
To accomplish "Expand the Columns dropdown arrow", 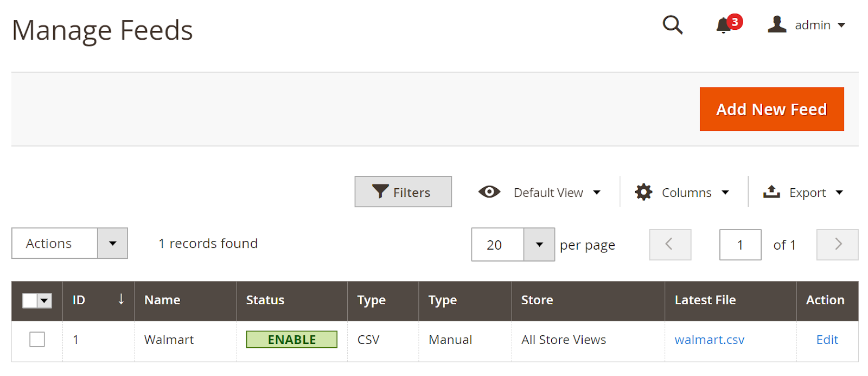I will pos(725,193).
